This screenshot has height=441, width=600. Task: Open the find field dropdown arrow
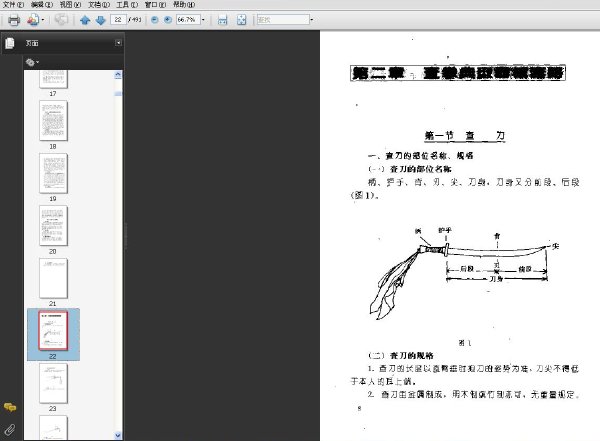312,20
